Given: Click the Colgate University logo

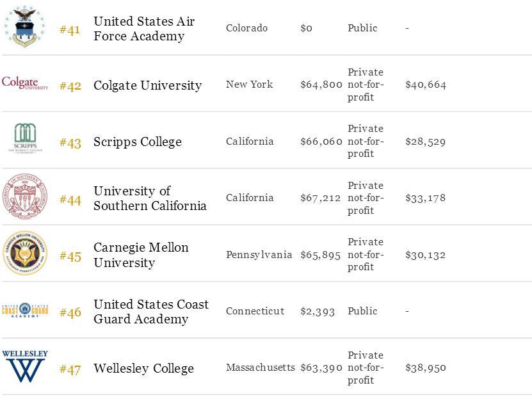Looking at the screenshot, I should [x=25, y=83].
